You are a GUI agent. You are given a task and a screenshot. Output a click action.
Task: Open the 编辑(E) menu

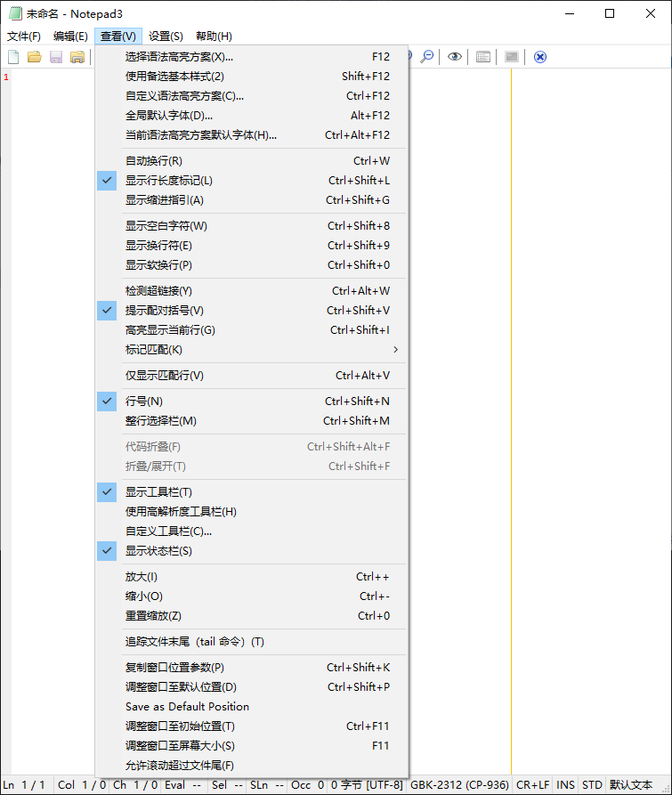pos(70,36)
